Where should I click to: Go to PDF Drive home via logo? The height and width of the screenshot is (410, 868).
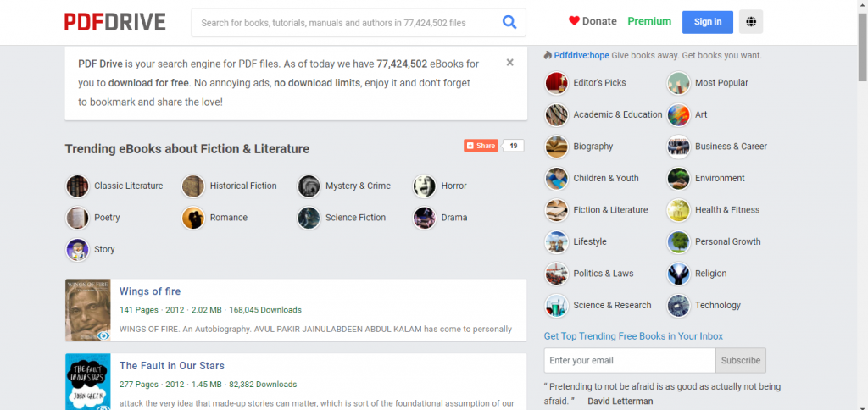(x=115, y=22)
